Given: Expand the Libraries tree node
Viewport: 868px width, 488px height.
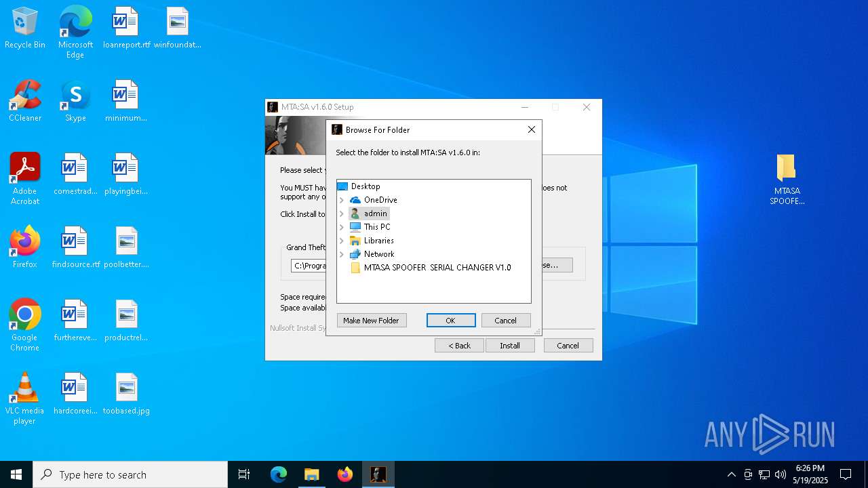Looking at the screenshot, I should pyautogui.click(x=342, y=241).
